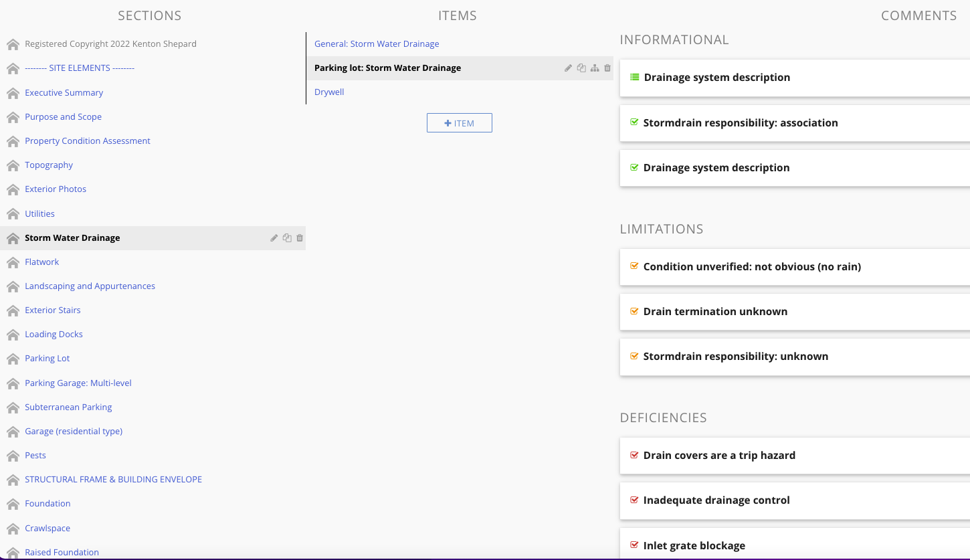970x560 pixels.
Task: Go to Parking Lot section
Action: pyautogui.click(x=47, y=359)
